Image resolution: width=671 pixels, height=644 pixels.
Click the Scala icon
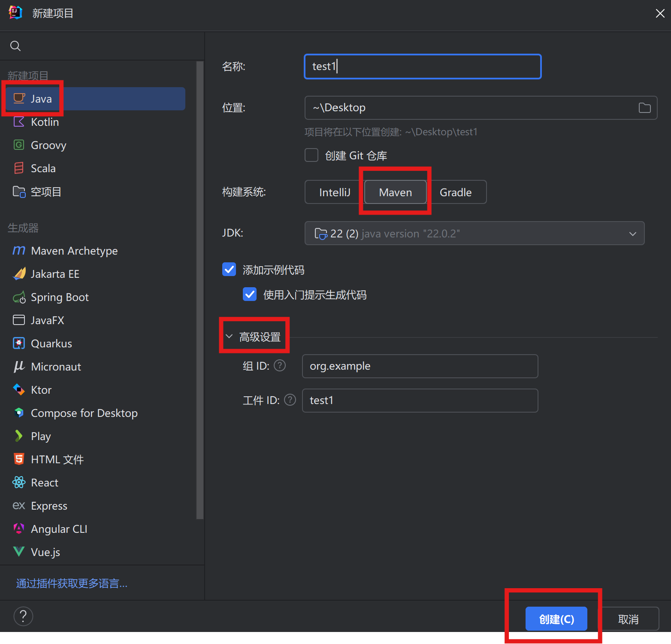pos(19,168)
